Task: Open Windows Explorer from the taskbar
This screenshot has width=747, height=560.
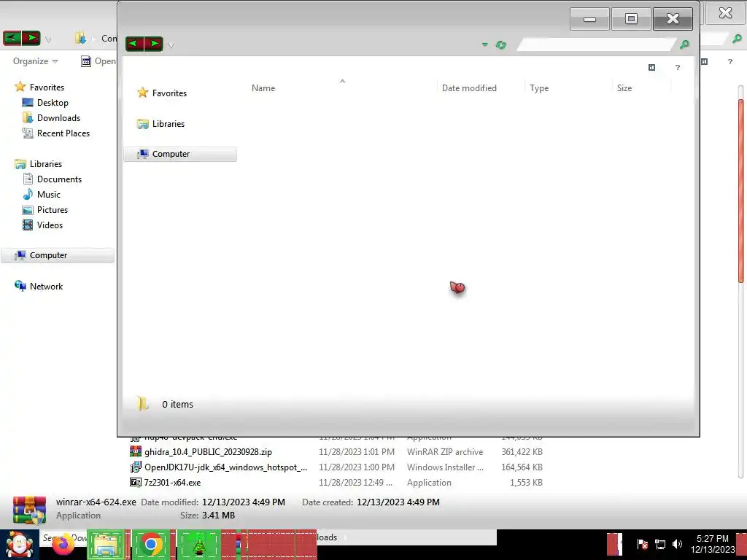Action: 106,545
